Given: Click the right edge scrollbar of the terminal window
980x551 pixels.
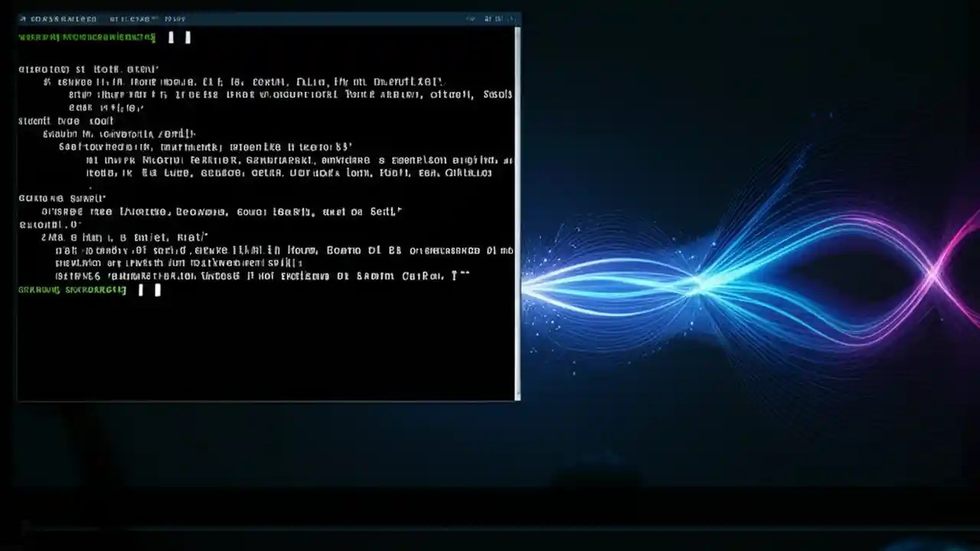Looking at the screenshot, I should (x=518, y=214).
